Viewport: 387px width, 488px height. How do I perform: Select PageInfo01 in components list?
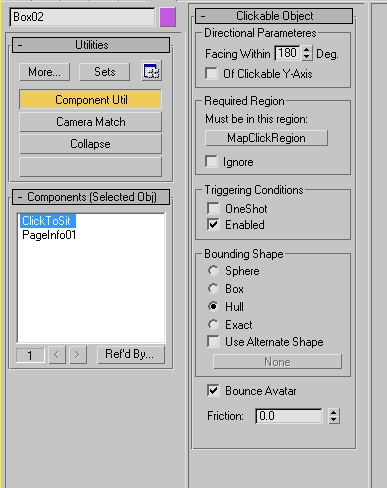[49, 235]
